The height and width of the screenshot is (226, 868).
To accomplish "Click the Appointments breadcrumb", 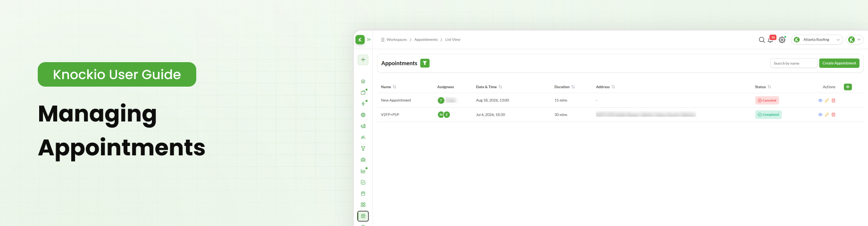I will tap(426, 40).
